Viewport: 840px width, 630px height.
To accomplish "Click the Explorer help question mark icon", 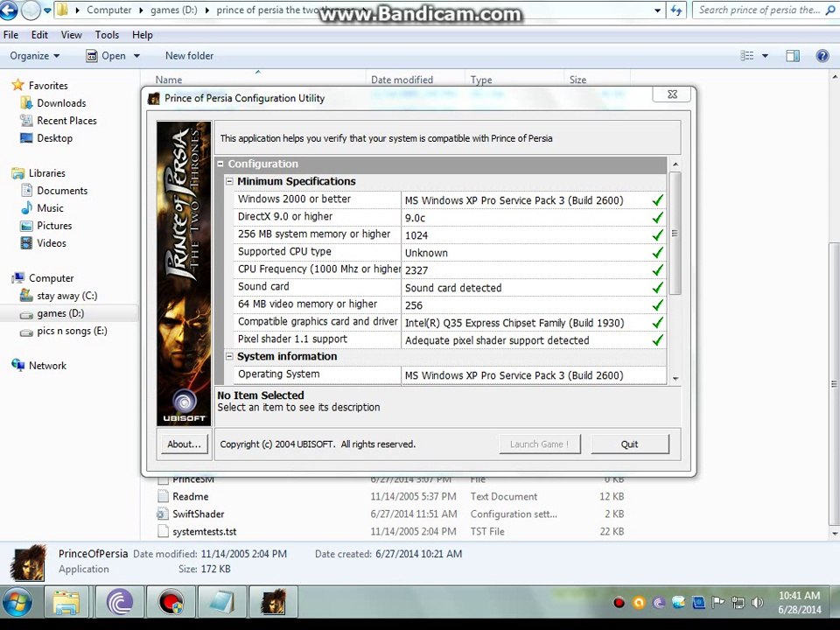I will coord(822,56).
